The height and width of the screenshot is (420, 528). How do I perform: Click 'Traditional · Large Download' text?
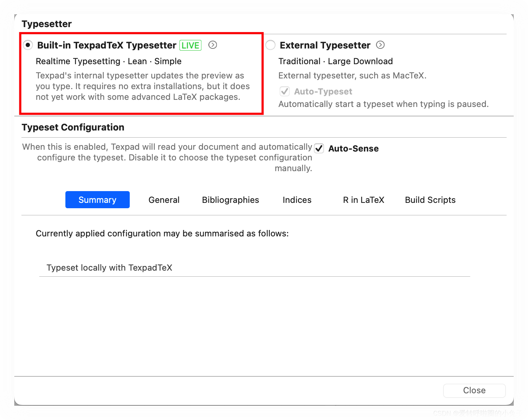(335, 61)
